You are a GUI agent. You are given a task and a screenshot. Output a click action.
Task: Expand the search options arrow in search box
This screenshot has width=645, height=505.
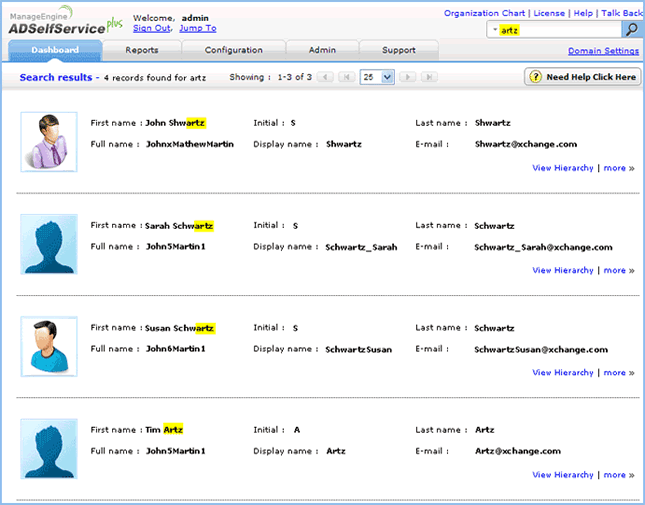coord(495,31)
